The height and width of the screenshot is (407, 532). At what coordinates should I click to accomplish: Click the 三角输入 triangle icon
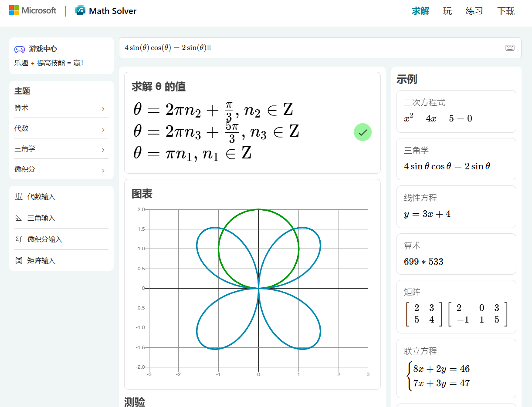19,218
